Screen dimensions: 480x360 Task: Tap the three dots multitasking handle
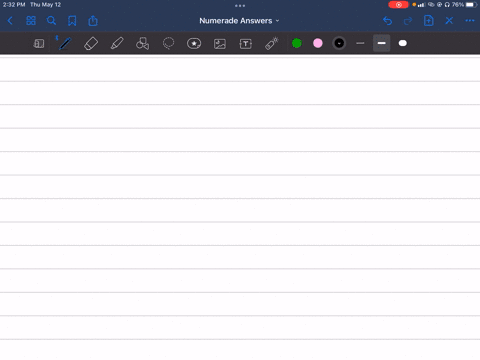[x=240, y=5]
